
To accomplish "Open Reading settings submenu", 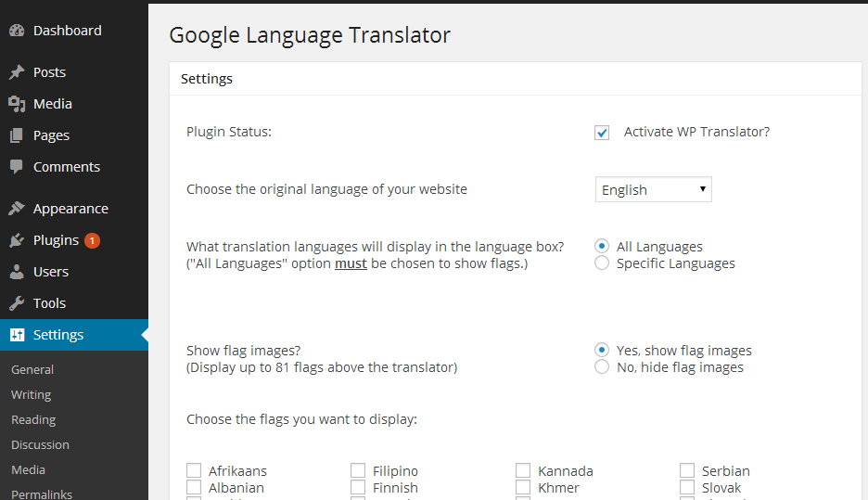I will (x=33, y=419).
